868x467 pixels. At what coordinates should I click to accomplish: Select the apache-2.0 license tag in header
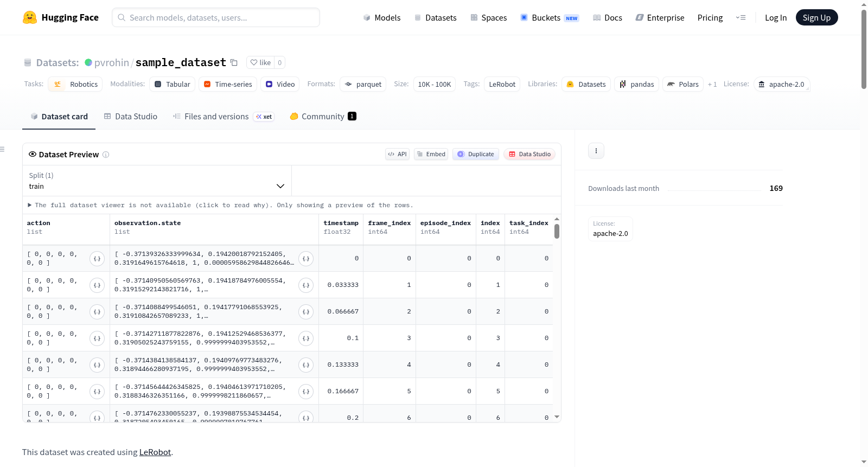pos(782,84)
